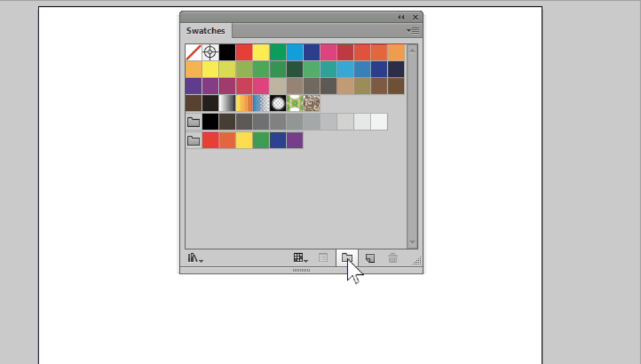Pick the purple swatch starting the third row
This screenshot has width=641, height=364.
pos(194,87)
